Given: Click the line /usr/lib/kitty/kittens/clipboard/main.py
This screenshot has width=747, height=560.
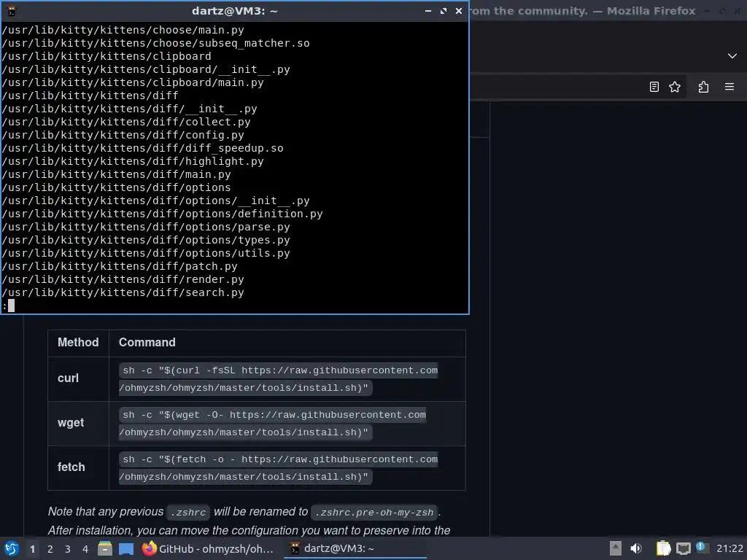Looking at the screenshot, I should pyautogui.click(x=133, y=82).
